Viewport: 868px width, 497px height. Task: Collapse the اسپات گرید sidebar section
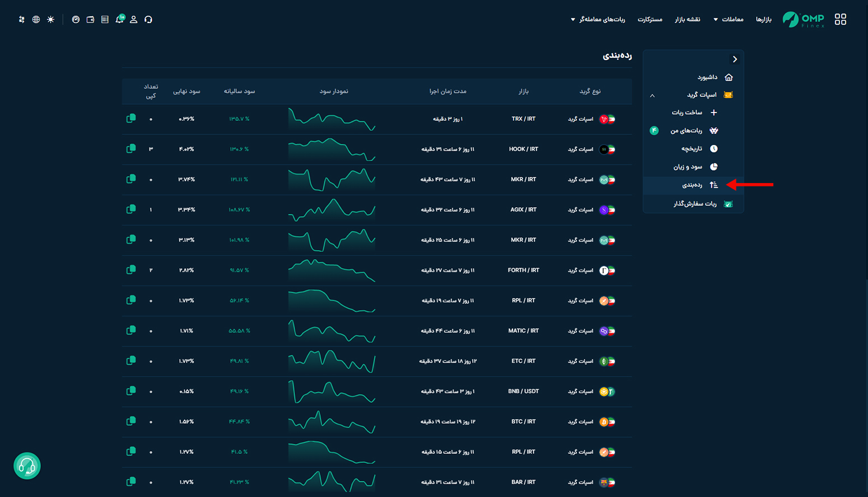coord(652,96)
